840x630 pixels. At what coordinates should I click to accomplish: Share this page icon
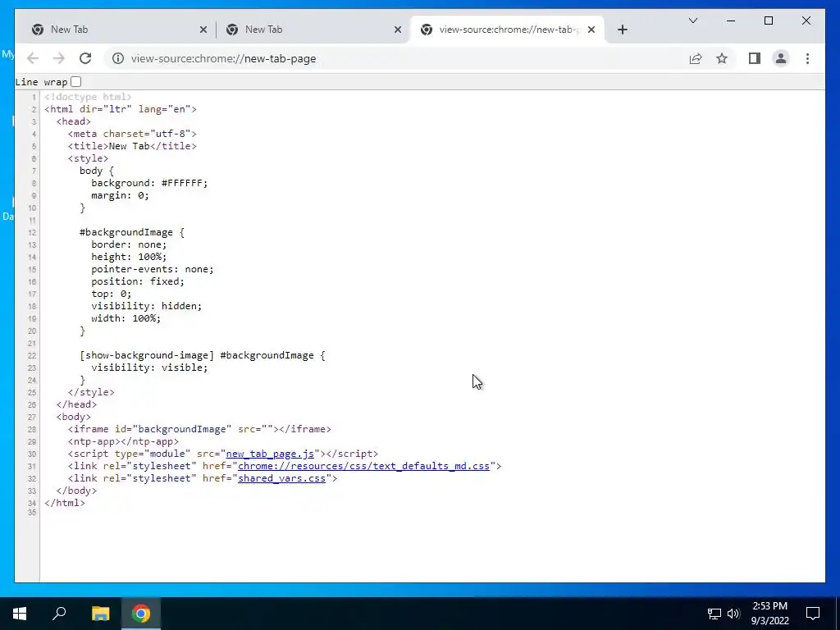[x=696, y=58]
